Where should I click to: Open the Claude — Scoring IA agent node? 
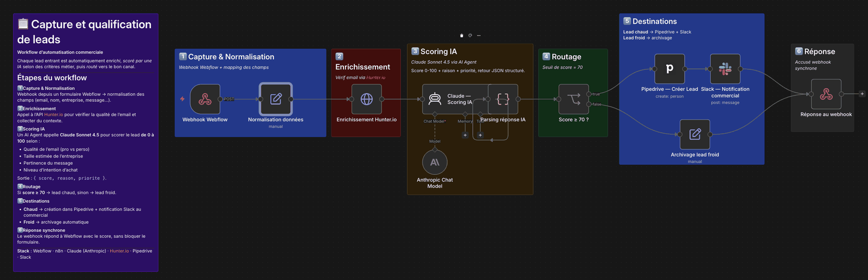[x=455, y=99]
